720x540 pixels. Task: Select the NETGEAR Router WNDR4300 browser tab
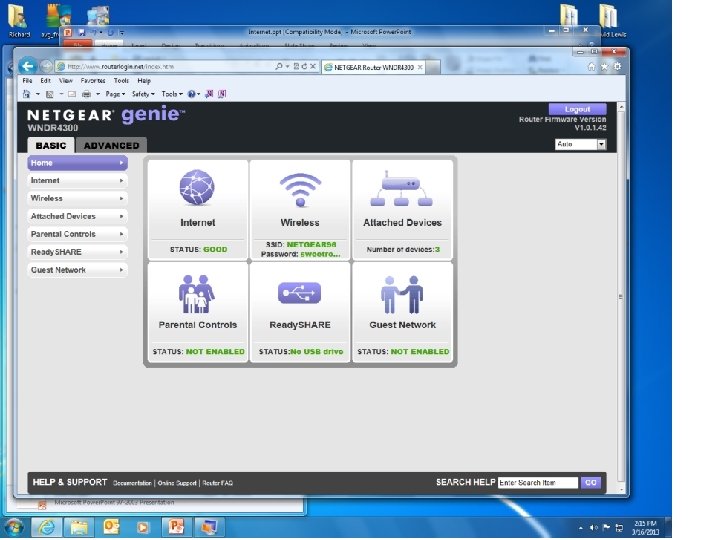coord(374,68)
